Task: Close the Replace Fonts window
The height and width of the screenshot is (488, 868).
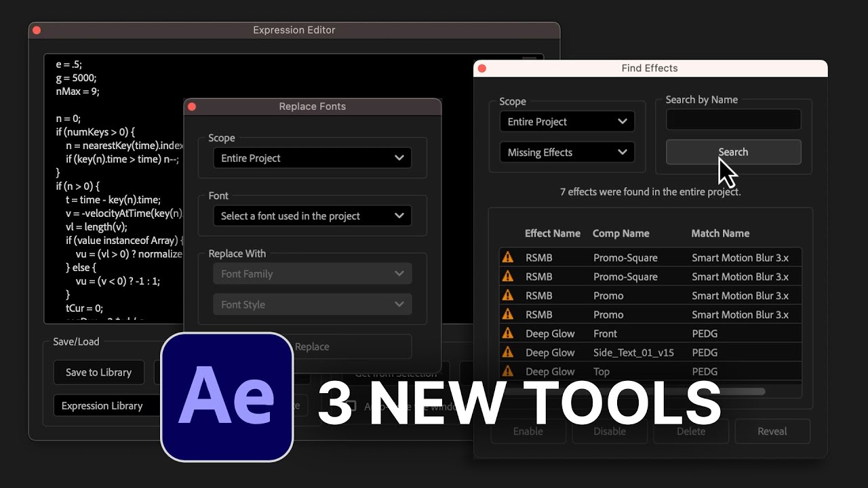Action: pos(192,106)
